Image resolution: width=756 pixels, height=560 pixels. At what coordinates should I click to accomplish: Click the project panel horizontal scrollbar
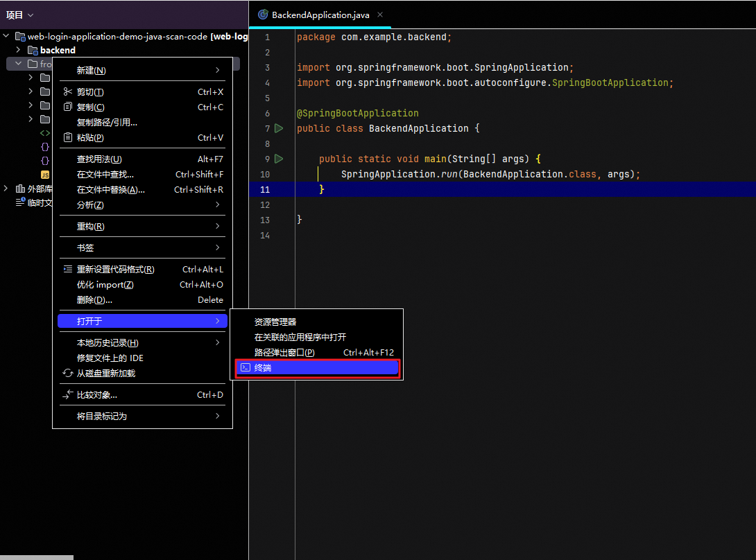(x=37, y=558)
